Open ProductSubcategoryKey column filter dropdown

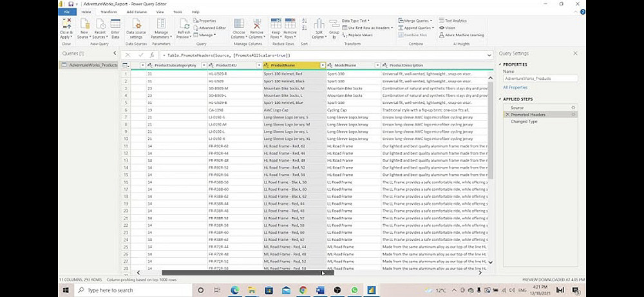click(x=204, y=65)
